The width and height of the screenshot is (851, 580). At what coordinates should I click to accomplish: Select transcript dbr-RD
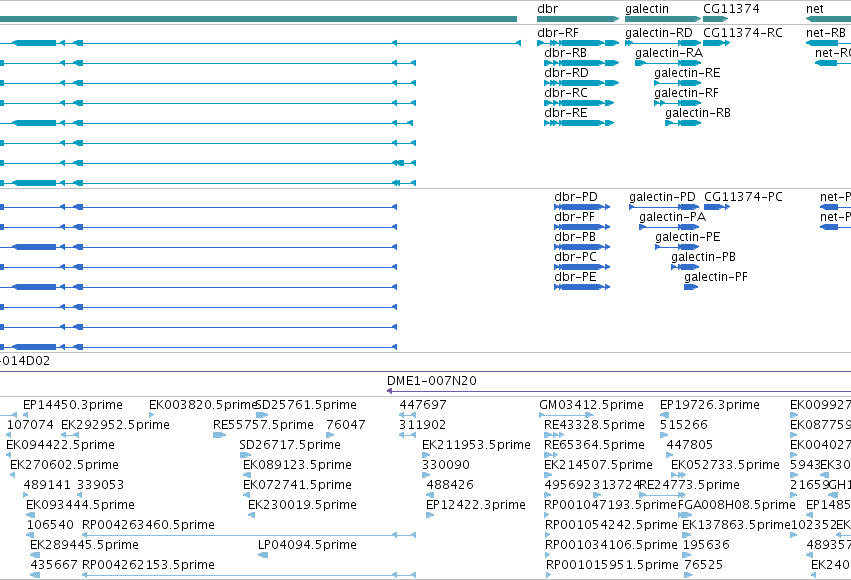point(566,73)
